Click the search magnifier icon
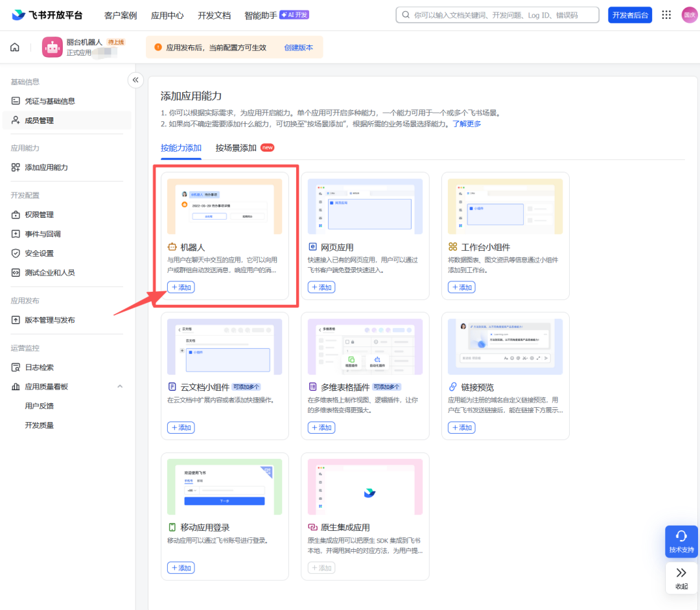Viewport: 700px width, 610px height. click(x=405, y=15)
